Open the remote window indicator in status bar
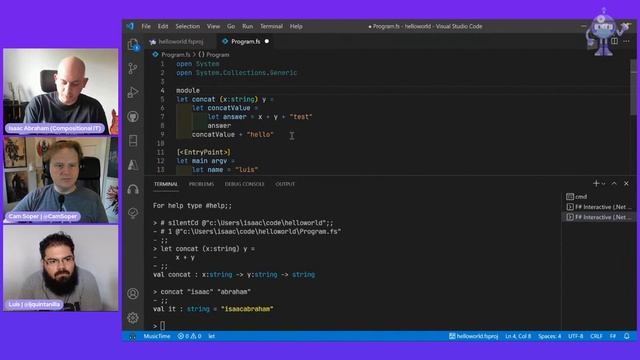640x360 pixels. [x=132, y=336]
